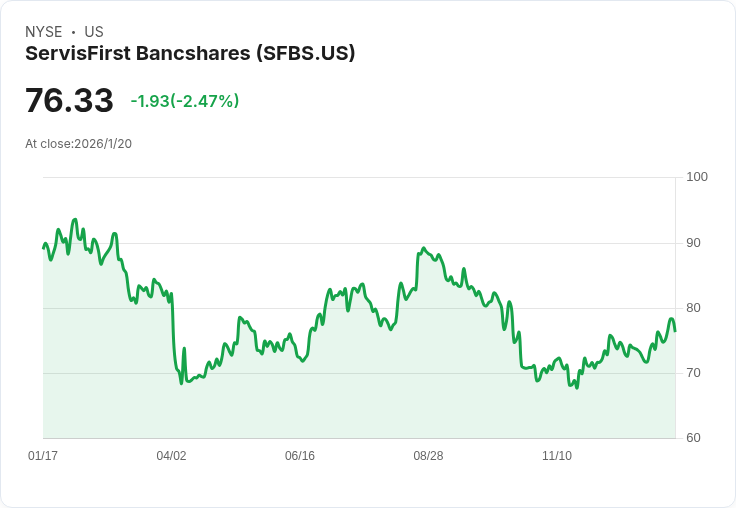Click the At close:2026/1/20 timestamp
The image size is (736, 508).
coord(78,144)
